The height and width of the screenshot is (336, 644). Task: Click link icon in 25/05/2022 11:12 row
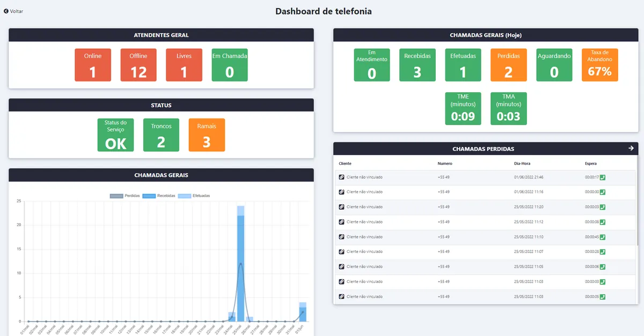pyautogui.click(x=341, y=222)
